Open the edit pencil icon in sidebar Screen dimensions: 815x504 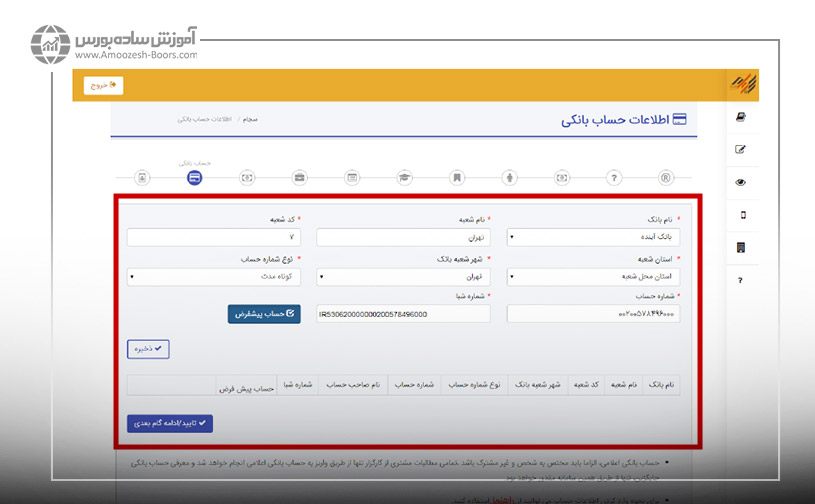740,150
